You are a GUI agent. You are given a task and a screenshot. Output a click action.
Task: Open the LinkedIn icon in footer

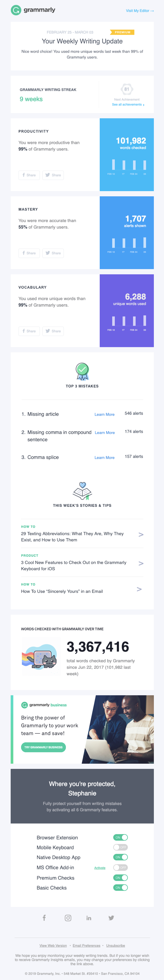89,918
